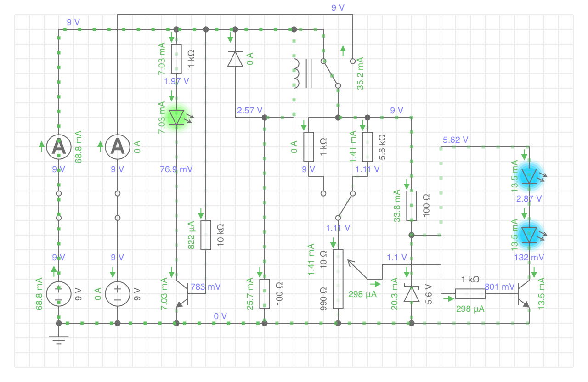Click the NPN transistor showing 801 mV

click(523, 294)
